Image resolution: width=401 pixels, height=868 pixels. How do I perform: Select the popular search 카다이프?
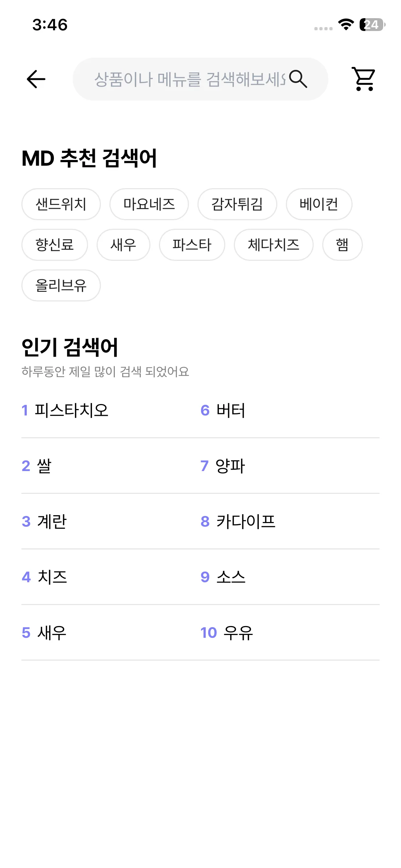[246, 521]
